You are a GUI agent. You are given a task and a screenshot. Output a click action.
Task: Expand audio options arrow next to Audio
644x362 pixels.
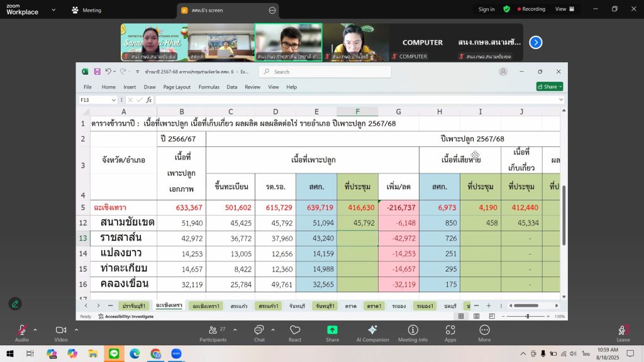[35, 329]
